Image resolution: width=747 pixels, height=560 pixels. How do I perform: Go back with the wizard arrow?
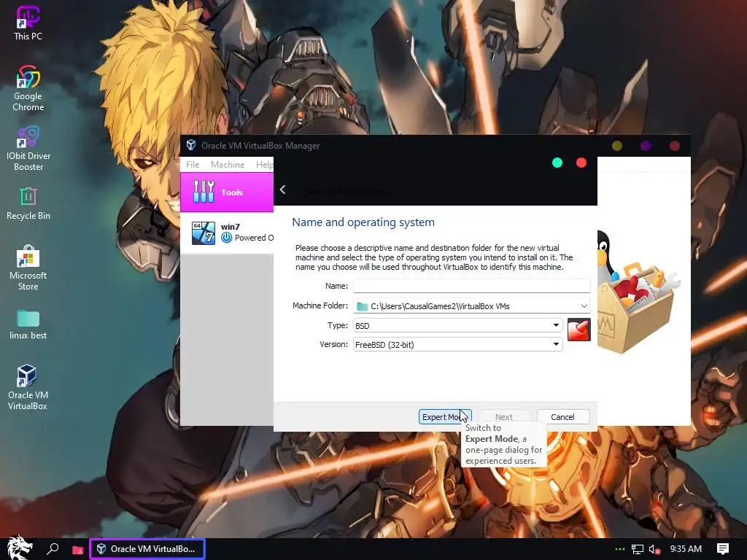click(x=282, y=190)
